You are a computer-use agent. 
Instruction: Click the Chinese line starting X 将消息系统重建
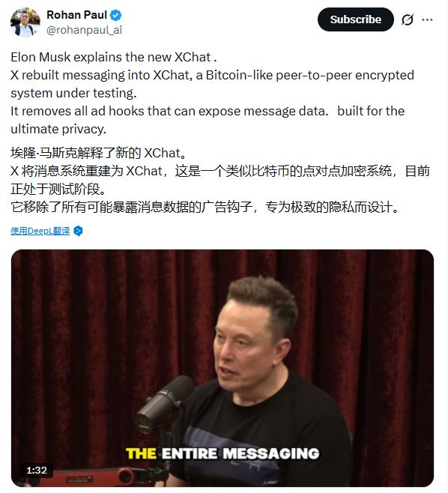coord(220,171)
